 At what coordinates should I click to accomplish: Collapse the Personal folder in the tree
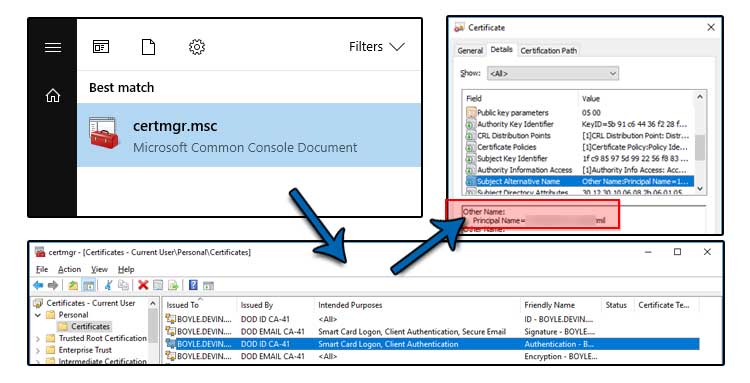[38, 315]
